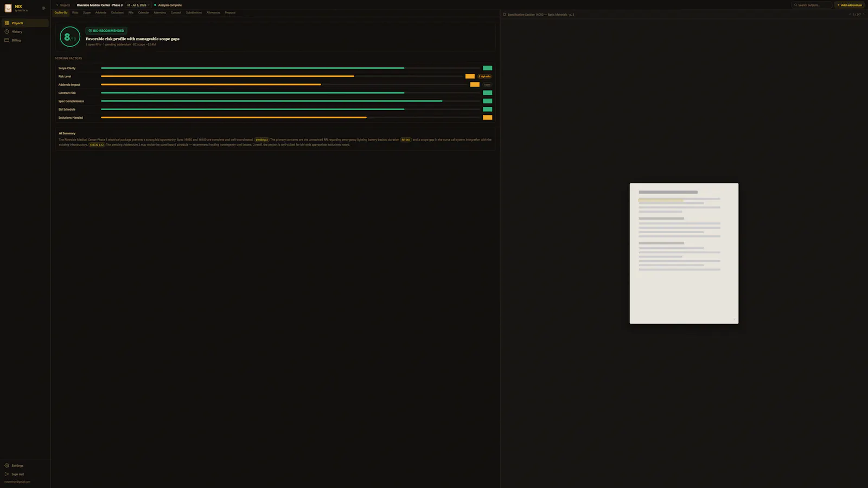Click the document page preview thumbnail
This screenshot has width=868, height=488.
point(684,253)
